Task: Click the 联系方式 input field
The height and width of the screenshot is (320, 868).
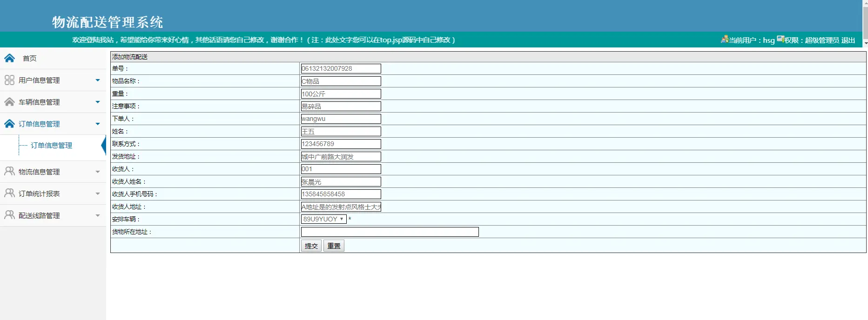Action: click(x=341, y=144)
